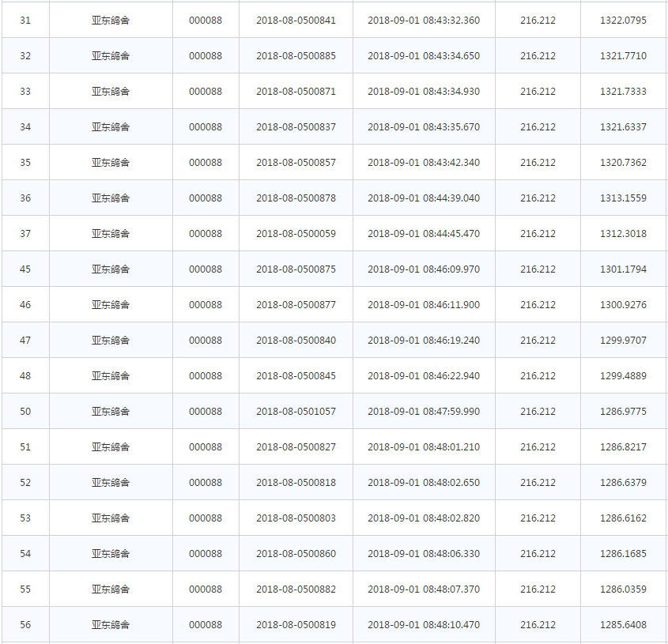Screen dimensions: 668x644
Task: Click arrival time 08:44:45.470
Action: click(451, 233)
